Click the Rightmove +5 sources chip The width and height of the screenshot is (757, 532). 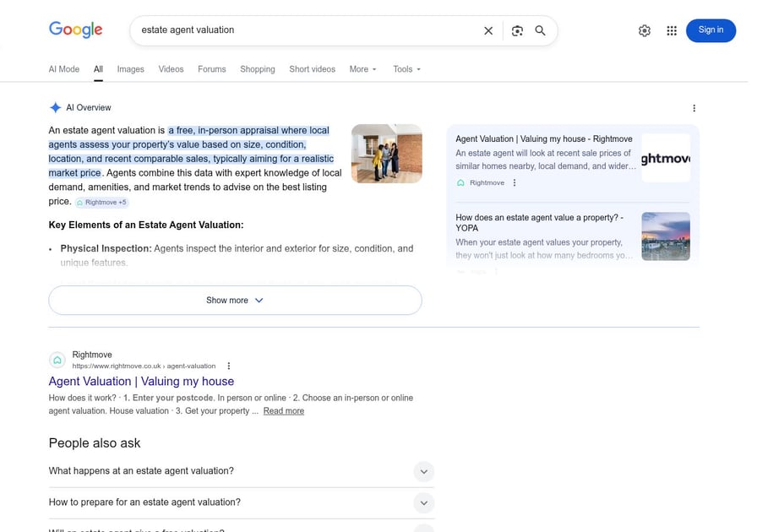click(x=102, y=203)
